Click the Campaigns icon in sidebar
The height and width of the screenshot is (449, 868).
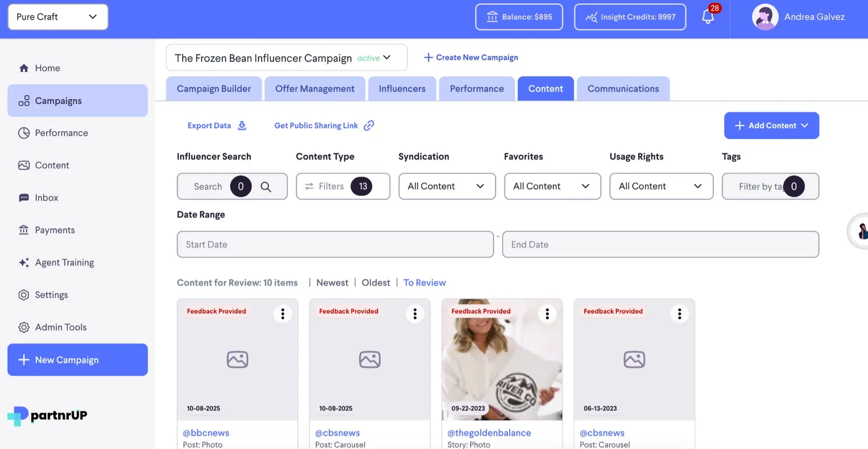coord(24,101)
